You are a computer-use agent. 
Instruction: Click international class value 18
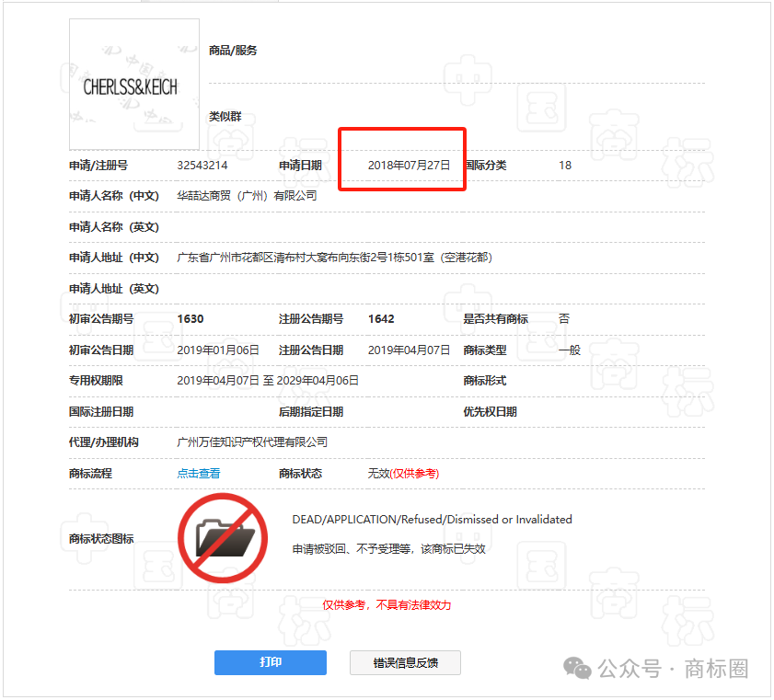[565, 166]
